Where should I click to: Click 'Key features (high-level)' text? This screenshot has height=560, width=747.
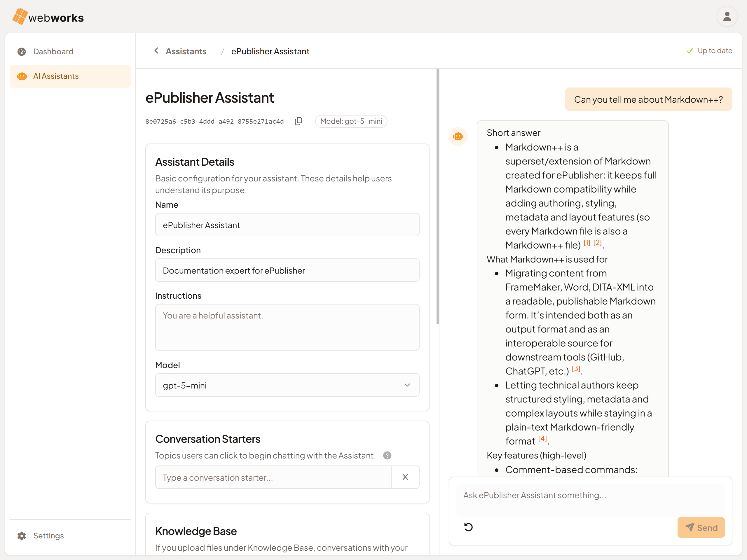pyautogui.click(x=536, y=455)
